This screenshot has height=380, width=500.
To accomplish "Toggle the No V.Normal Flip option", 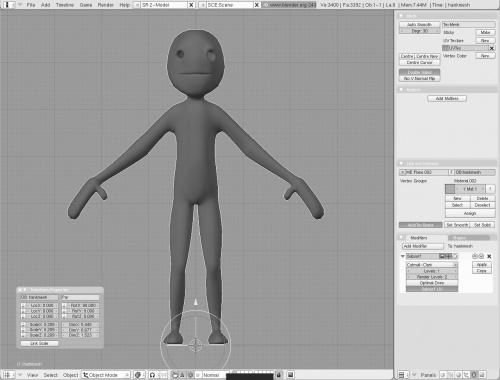I will pyautogui.click(x=419, y=78).
